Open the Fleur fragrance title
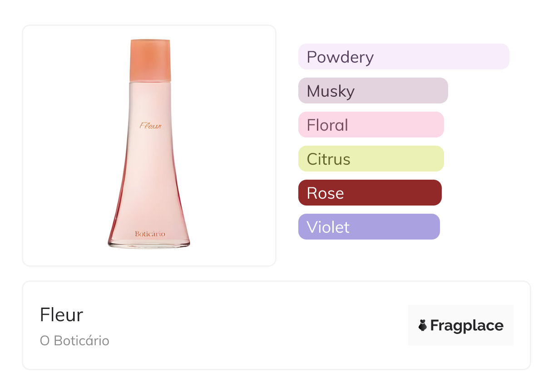 click(61, 315)
